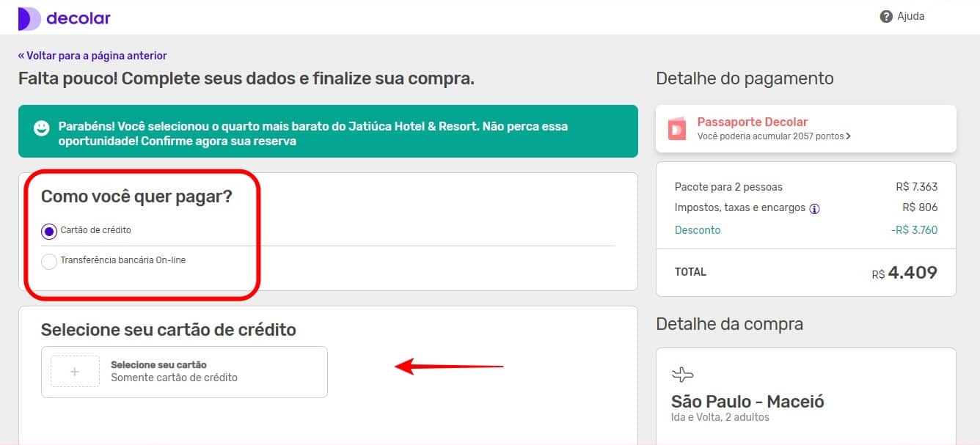
Task: Click the green Parabéns promotional banner
Action: coord(328,131)
